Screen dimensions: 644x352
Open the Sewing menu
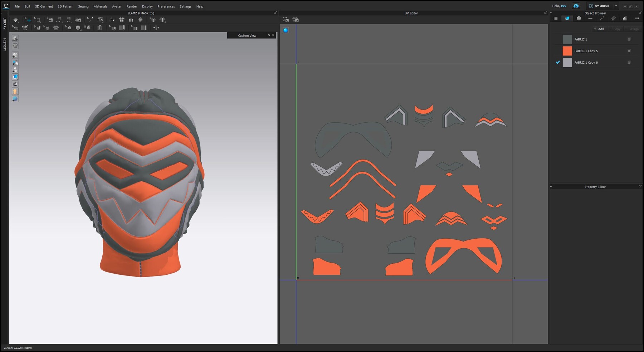pos(83,6)
